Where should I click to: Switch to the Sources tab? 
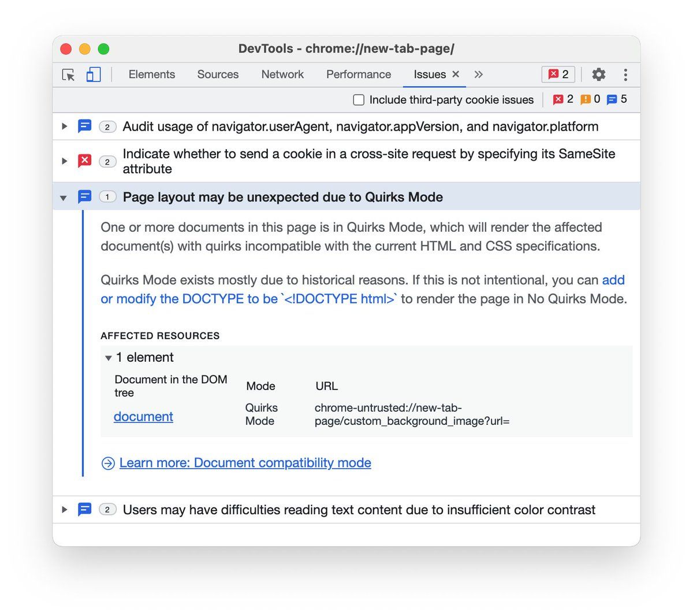click(x=218, y=75)
